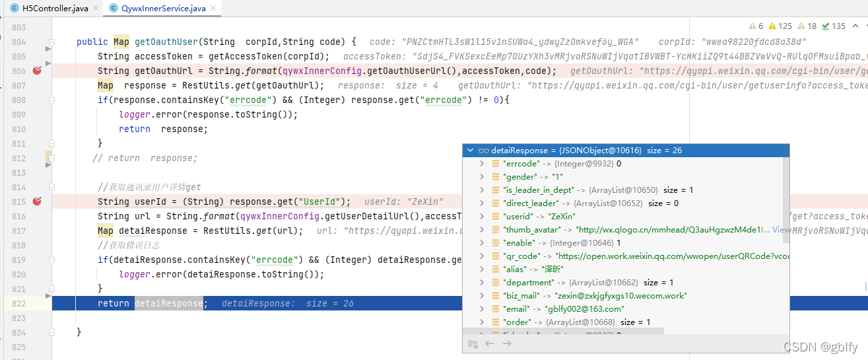868x360 pixels.
Task: Expand the "department" entry
Action: point(483,283)
